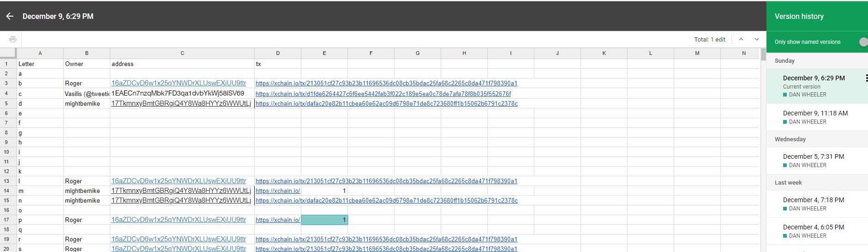Screen dimensions: 868x252
Task: Click the 'address' header cell
Action: (x=182, y=64)
